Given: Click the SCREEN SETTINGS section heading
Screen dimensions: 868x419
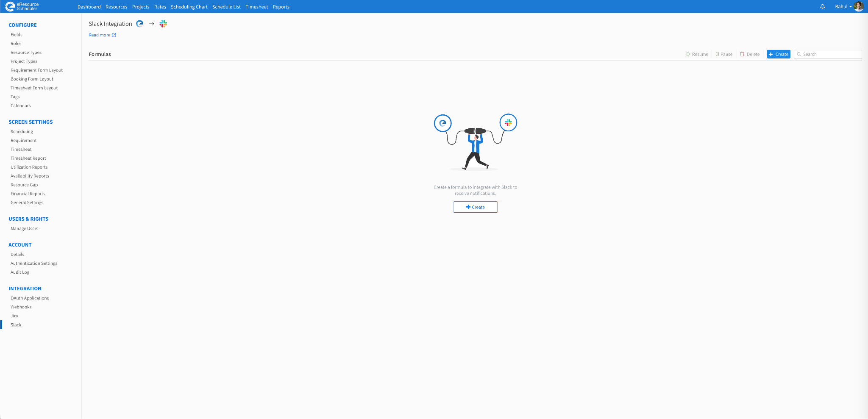Looking at the screenshot, I should coord(31,122).
